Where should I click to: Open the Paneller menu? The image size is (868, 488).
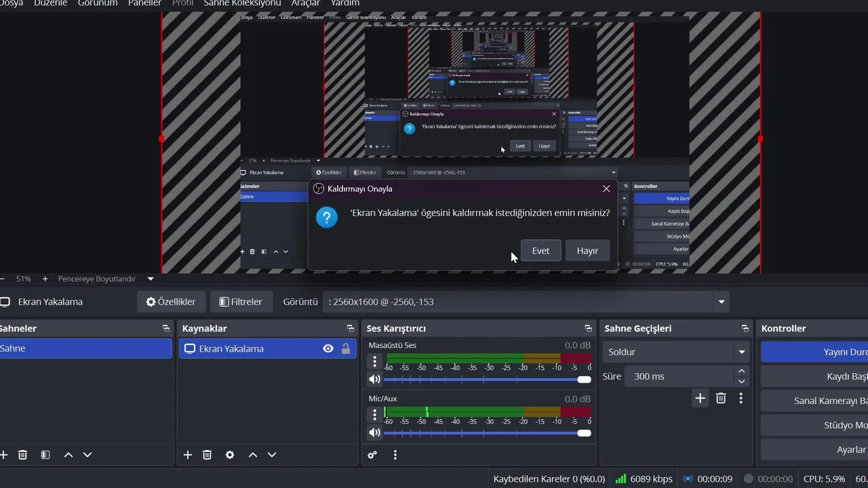click(x=144, y=3)
